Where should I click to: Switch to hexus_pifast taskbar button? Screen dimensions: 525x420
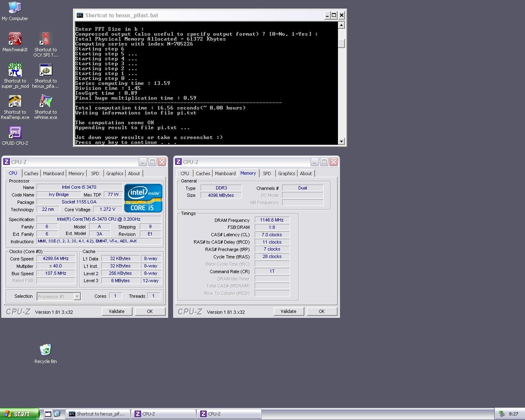[98, 414]
